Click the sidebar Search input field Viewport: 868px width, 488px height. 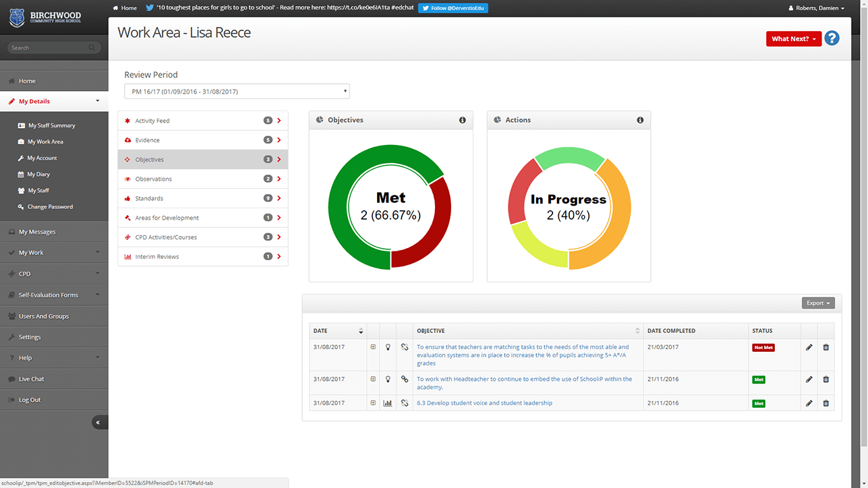pos(54,48)
